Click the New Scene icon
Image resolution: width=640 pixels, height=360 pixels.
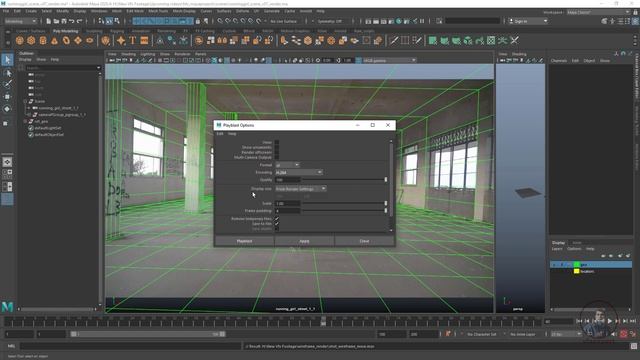point(49,21)
